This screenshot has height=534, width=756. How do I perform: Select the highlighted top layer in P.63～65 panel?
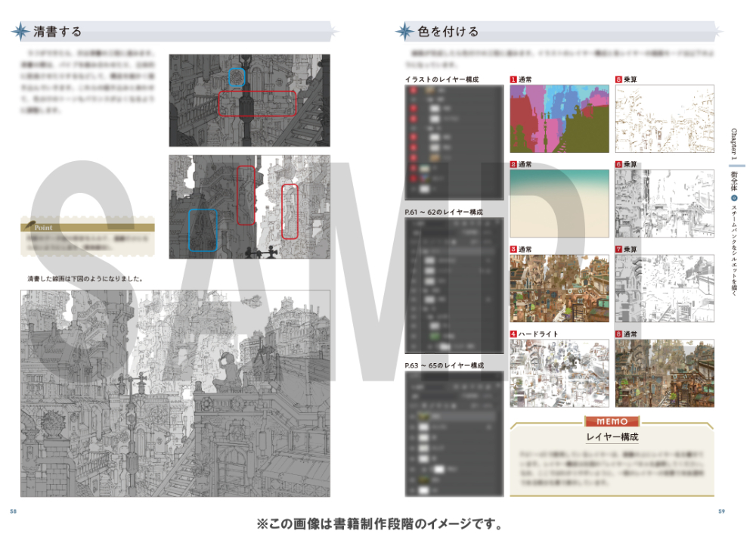[x=454, y=417]
